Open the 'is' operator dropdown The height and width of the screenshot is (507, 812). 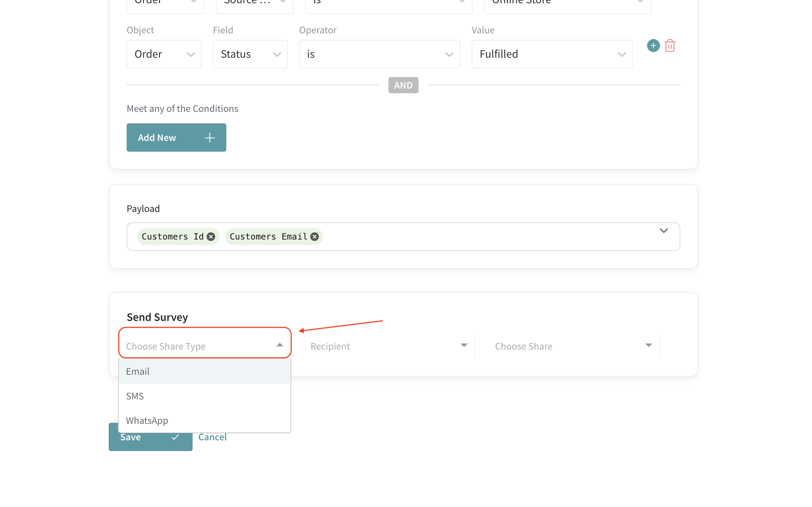pyautogui.click(x=379, y=54)
